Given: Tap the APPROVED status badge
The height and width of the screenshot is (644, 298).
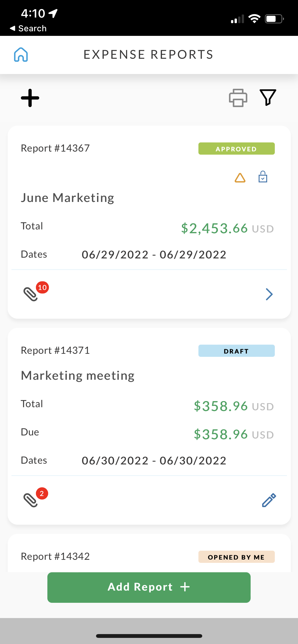Looking at the screenshot, I should click(236, 149).
